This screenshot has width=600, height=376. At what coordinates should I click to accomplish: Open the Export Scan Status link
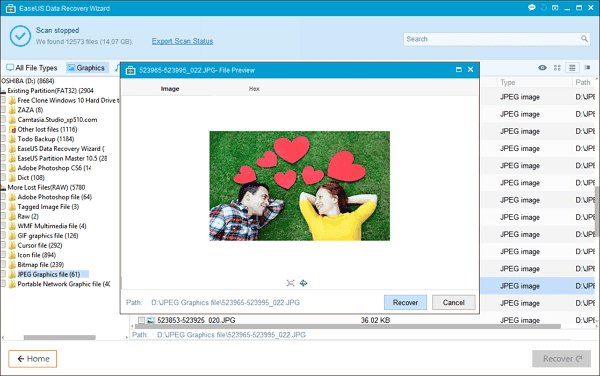pyautogui.click(x=182, y=41)
